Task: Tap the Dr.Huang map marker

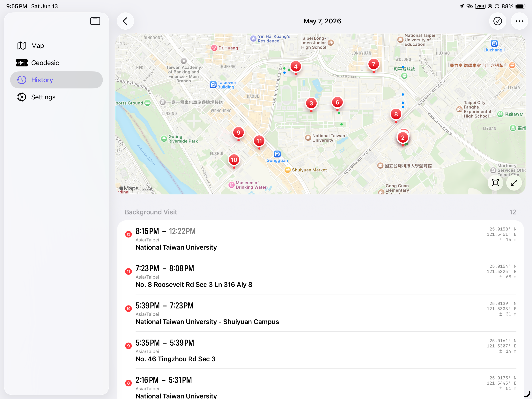Action: tap(214, 48)
